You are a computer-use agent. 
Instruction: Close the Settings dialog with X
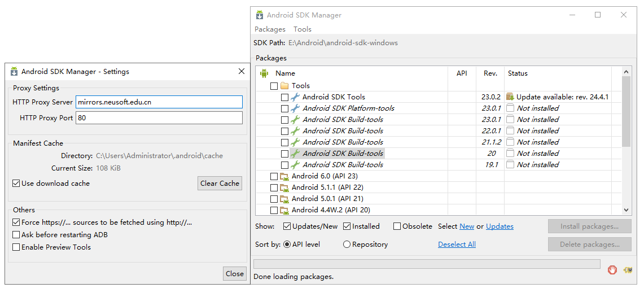click(242, 72)
